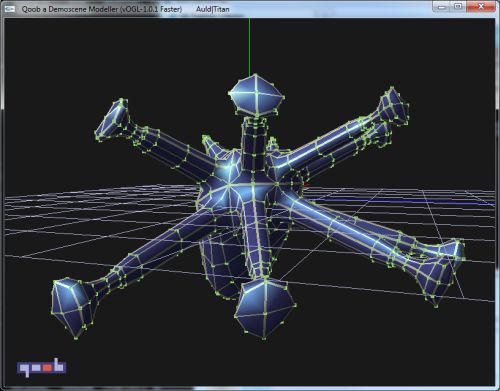Close the Qoob modeller window
The width and height of the screenshot is (500, 391).
(481, 7)
